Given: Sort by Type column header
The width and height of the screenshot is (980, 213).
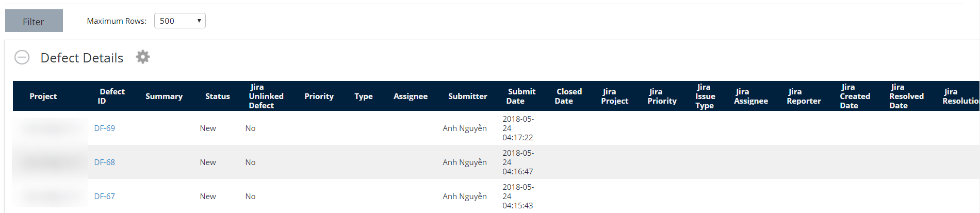Looking at the screenshot, I should [x=364, y=96].
